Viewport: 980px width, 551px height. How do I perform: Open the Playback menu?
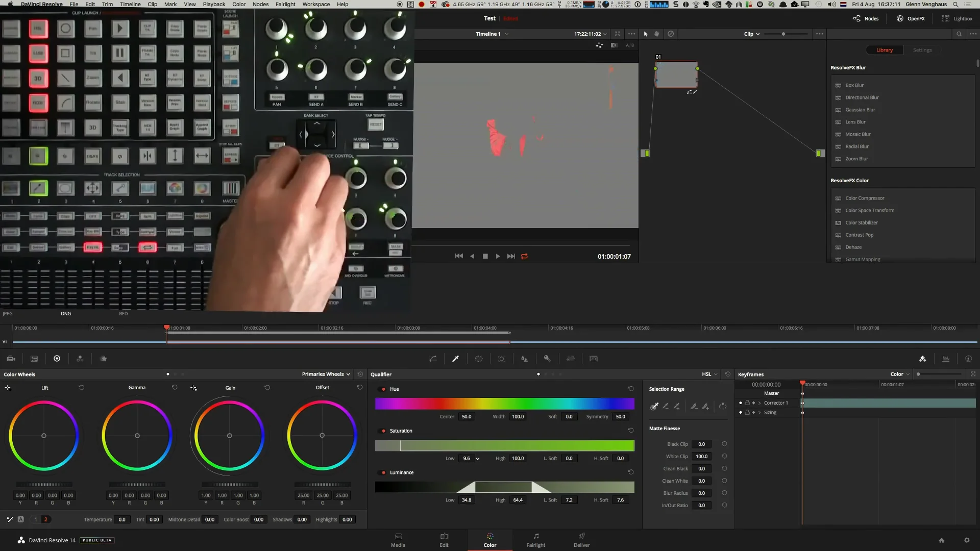214,4
